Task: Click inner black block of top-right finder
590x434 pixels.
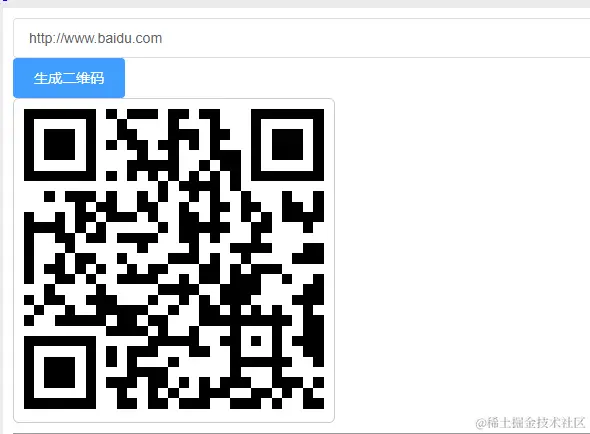Action: click(287, 145)
